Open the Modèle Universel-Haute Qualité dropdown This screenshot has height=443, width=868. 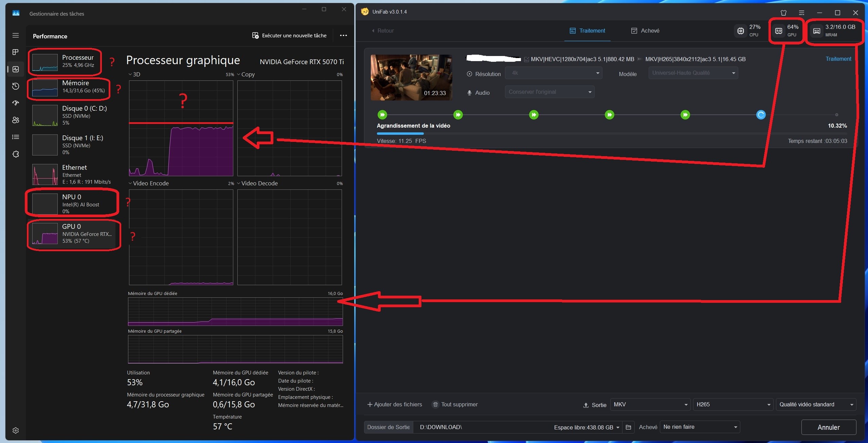(693, 73)
